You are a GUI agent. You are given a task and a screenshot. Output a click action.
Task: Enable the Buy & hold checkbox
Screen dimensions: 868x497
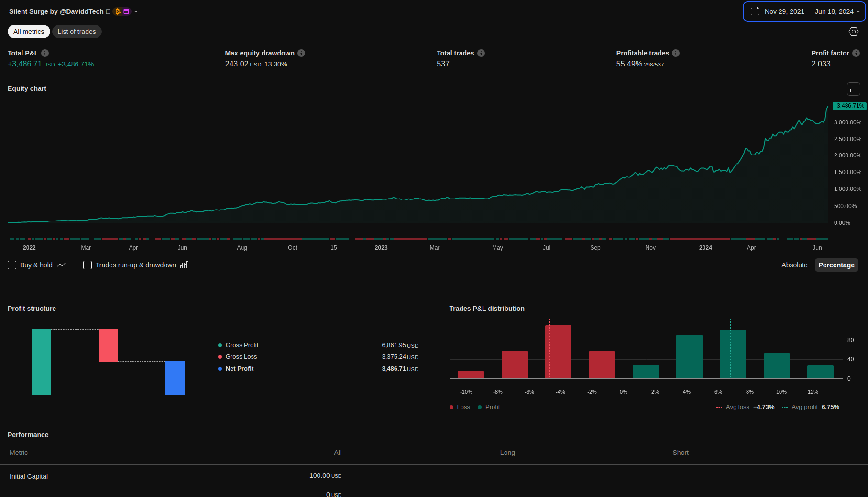coord(12,265)
